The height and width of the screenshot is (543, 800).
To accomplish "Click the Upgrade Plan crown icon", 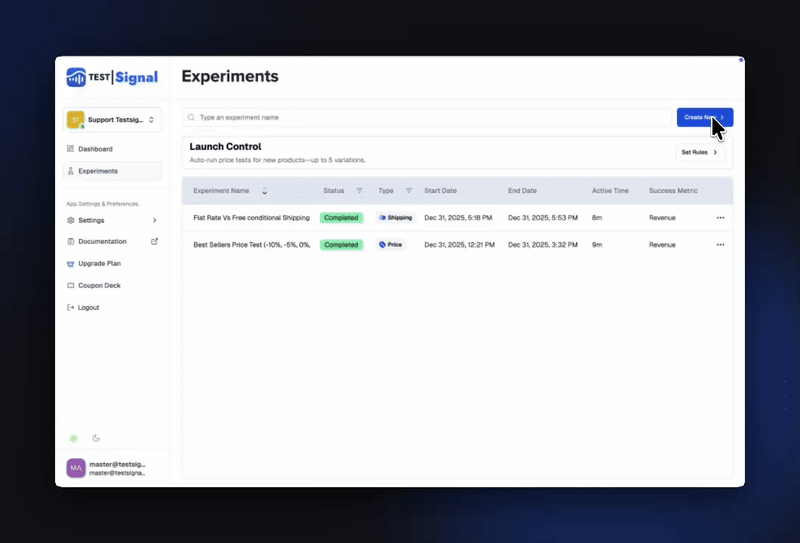I will tap(70, 264).
